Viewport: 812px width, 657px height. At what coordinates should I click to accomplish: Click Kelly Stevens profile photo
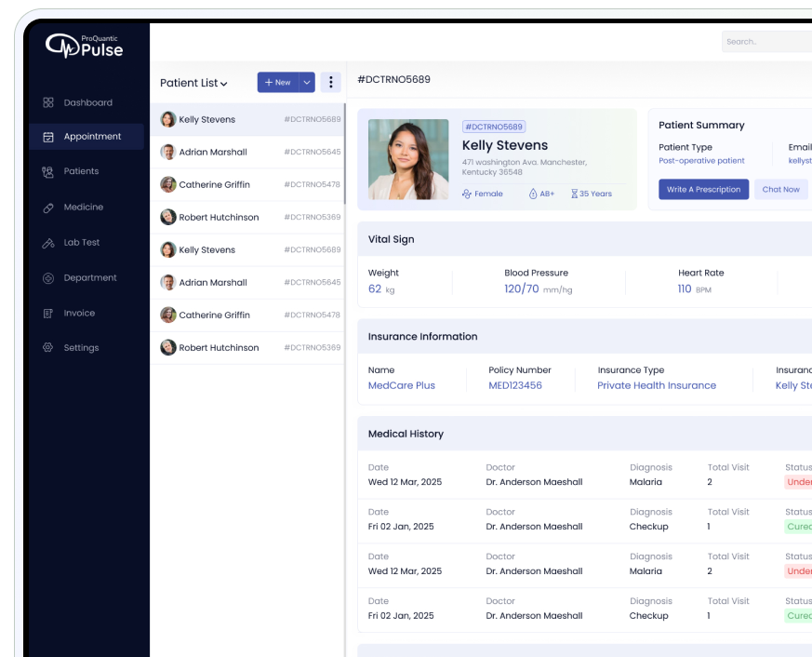click(408, 159)
